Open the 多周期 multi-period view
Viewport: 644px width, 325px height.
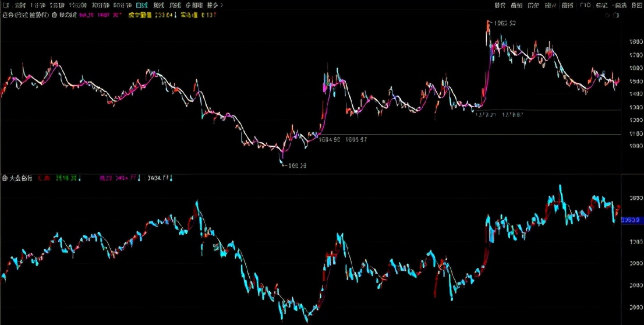pos(193,6)
